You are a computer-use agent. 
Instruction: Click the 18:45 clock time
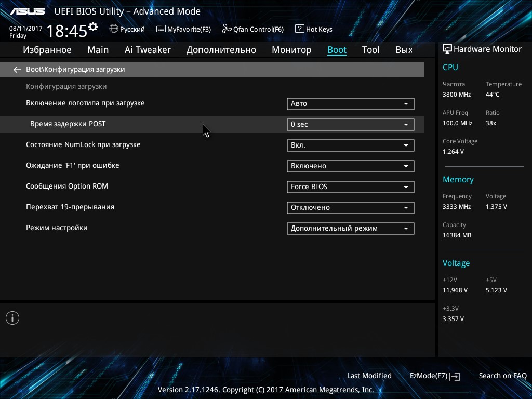67,31
